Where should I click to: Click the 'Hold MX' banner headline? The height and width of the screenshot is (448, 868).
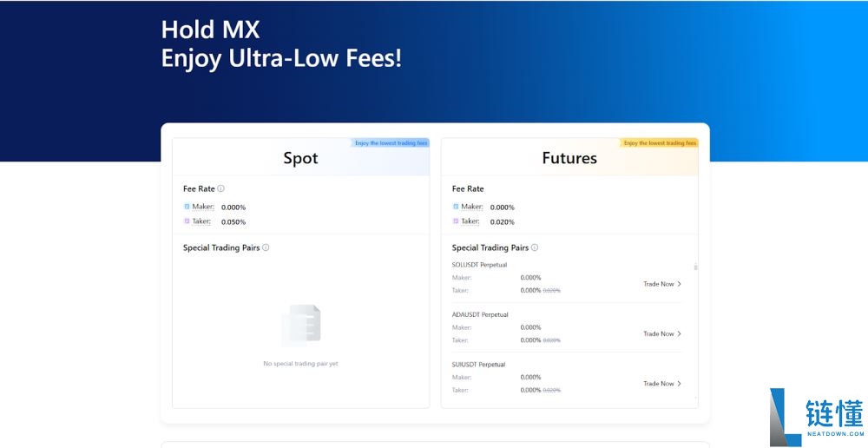(x=210, y=30)
